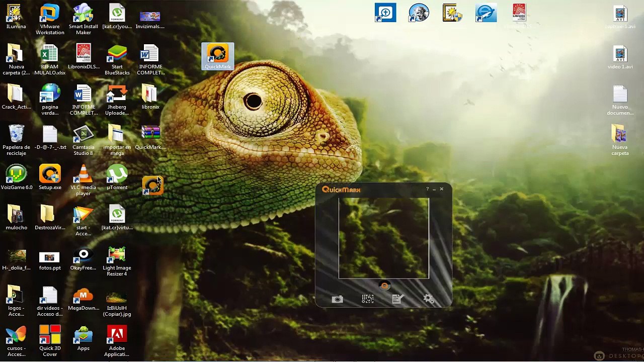Select the dir videos - Acceso d... shortcut

50,301
